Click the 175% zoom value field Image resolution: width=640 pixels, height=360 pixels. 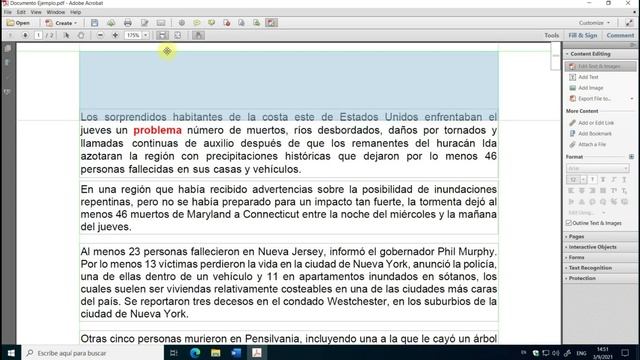coord(133,36)
